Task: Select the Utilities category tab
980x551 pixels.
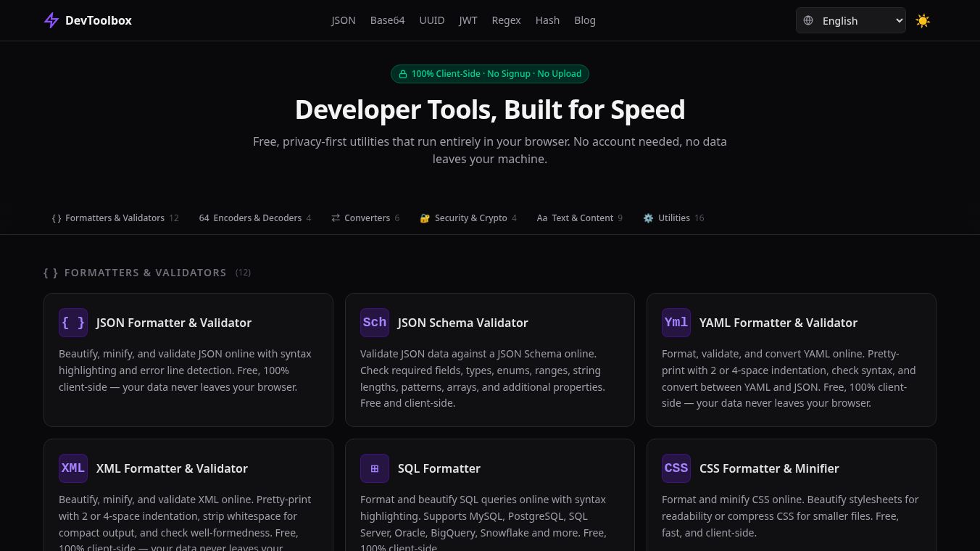Action: (x=673, y=218)
